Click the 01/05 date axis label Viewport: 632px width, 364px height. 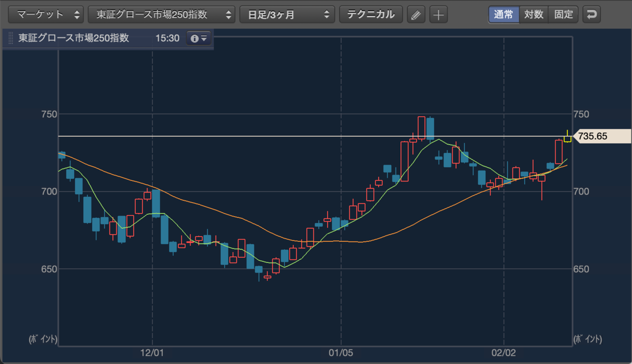point(341,353)
